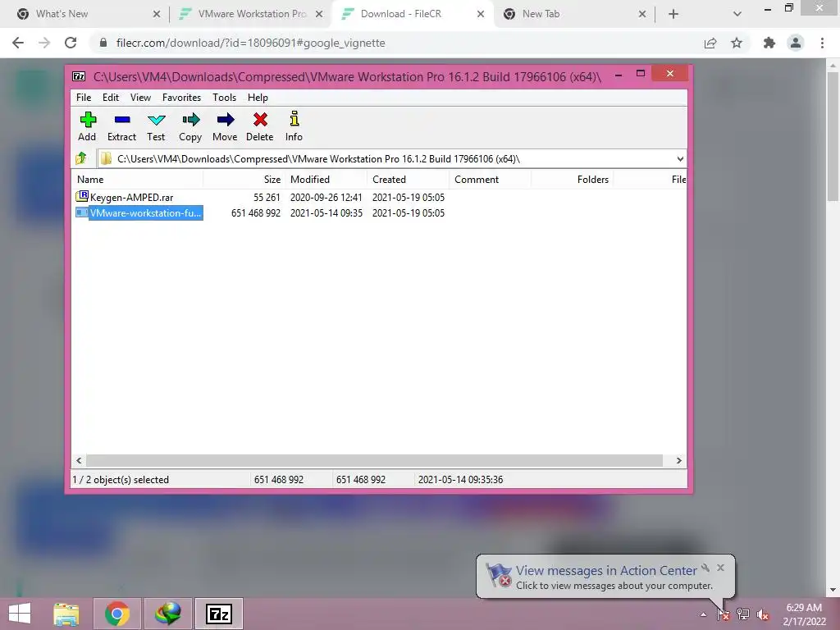Expand the address path dropdown arrow
The image size is (840, 630).
[680, 158]
